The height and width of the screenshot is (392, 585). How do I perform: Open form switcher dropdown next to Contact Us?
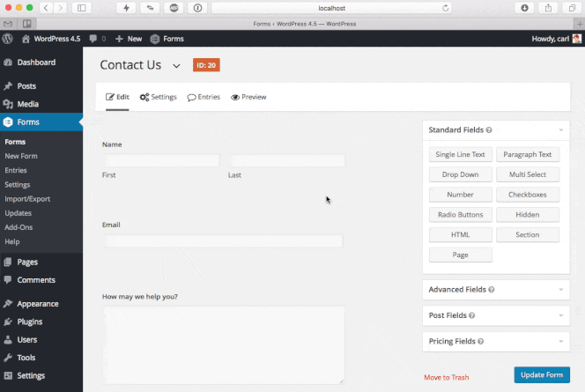[x=176, y=66]
